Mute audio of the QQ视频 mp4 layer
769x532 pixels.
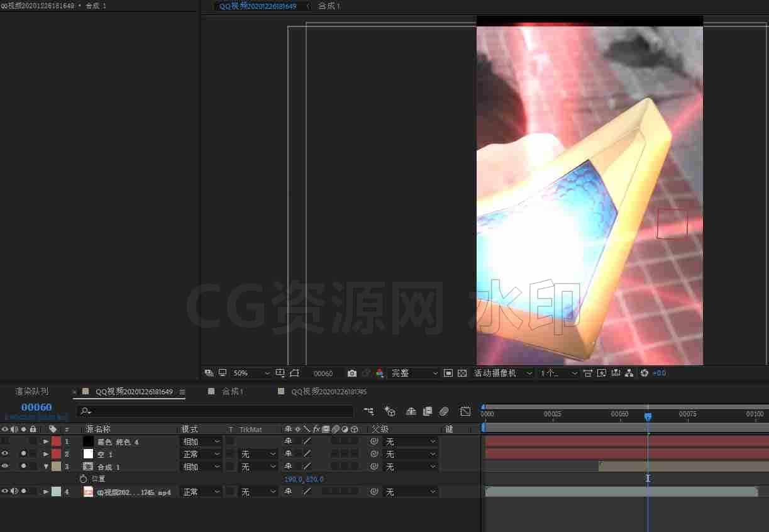coord(14,492)
